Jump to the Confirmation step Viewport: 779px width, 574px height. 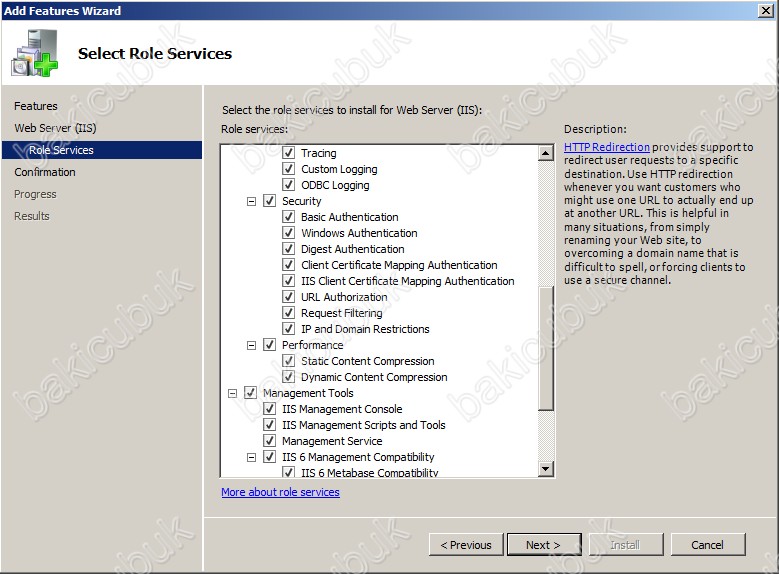(45, 172)
